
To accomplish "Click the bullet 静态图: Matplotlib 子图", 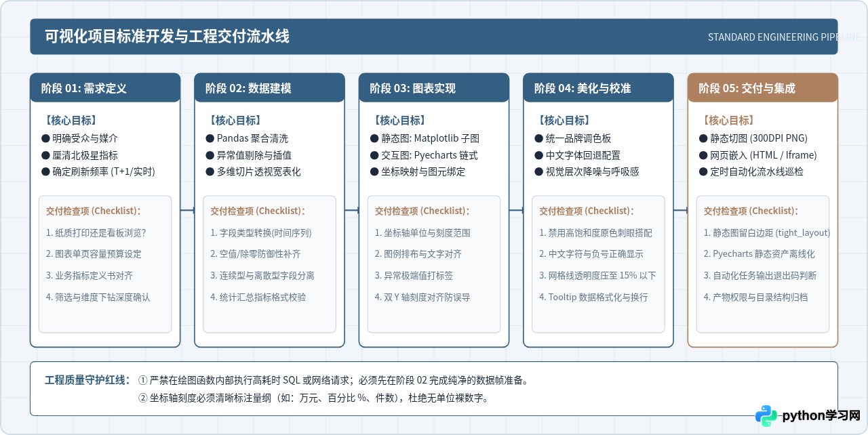I will pyautogui.click(x=425, y=138).
